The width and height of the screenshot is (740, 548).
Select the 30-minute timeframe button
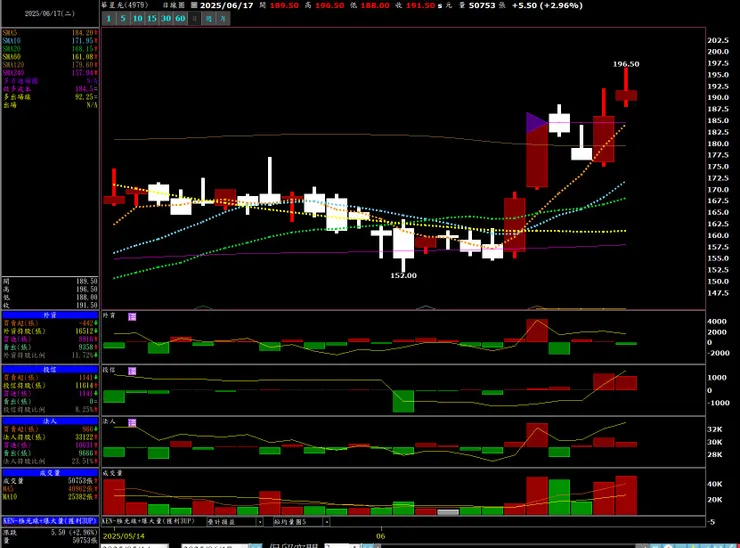tap(166, 18)
